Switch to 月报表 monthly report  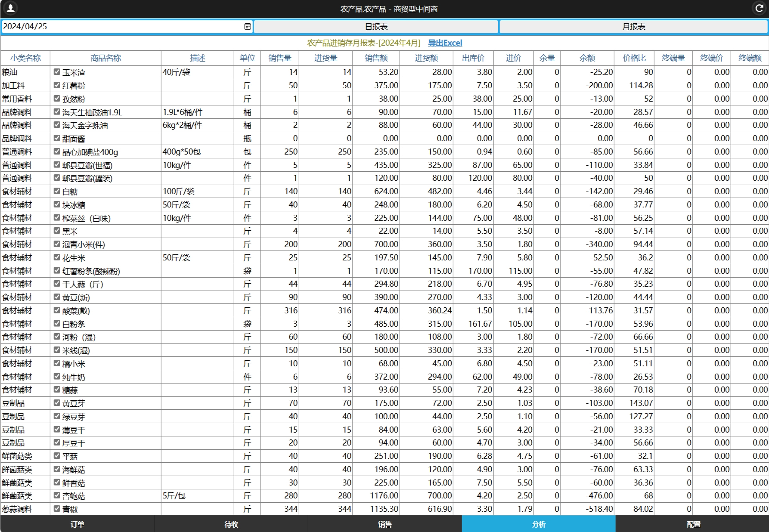[x=633, y=27]
